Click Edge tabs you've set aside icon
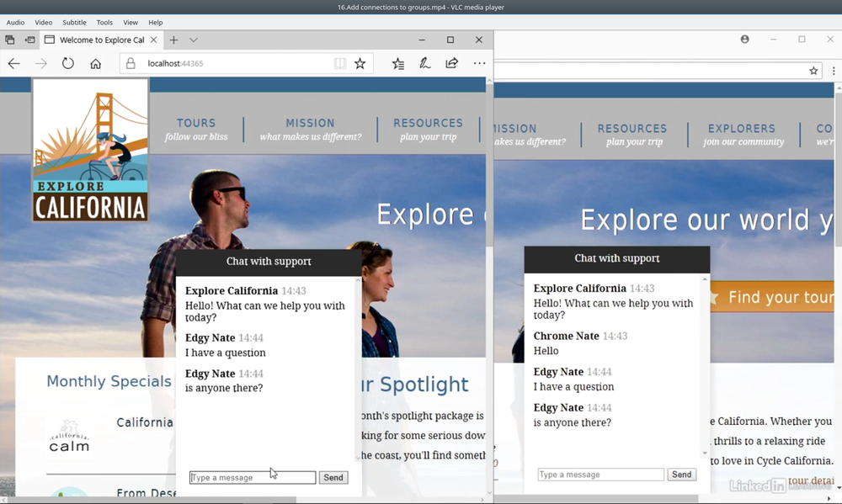The image size is (842, 504). tap(9, 40)
